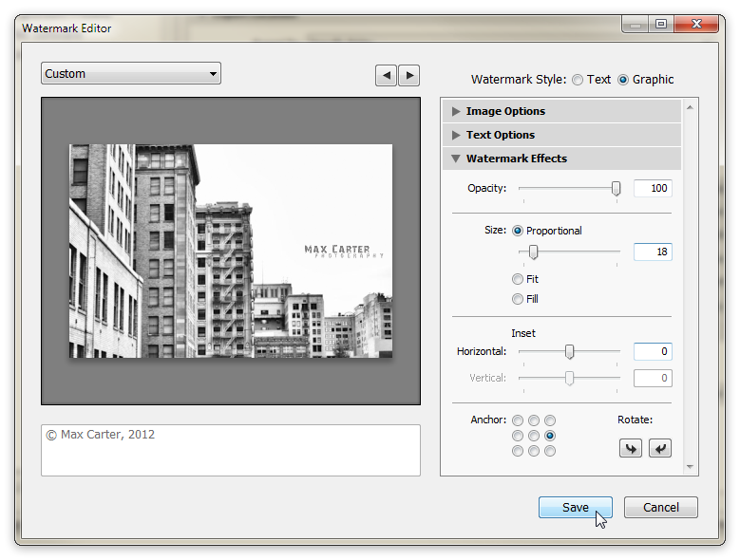Viewport: 740px width, 560px height.
Task: Select the Fill size option
Action: click(518, 299)
